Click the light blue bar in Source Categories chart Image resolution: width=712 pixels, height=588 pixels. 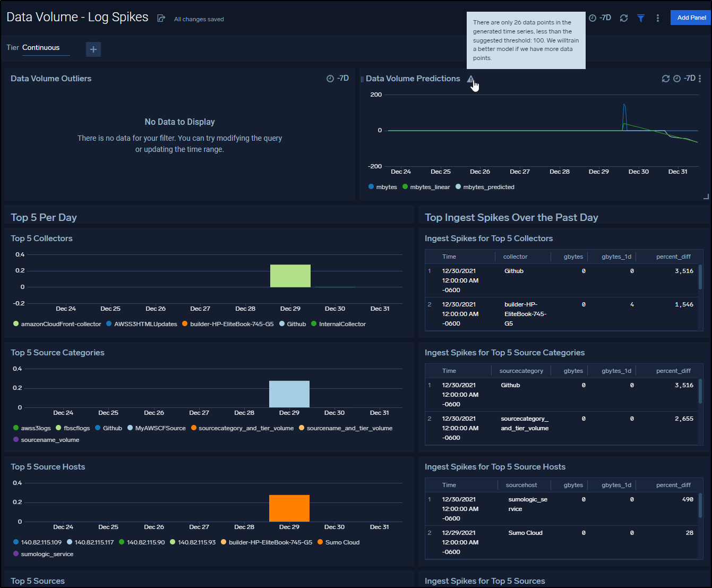[x=289, y=394]
